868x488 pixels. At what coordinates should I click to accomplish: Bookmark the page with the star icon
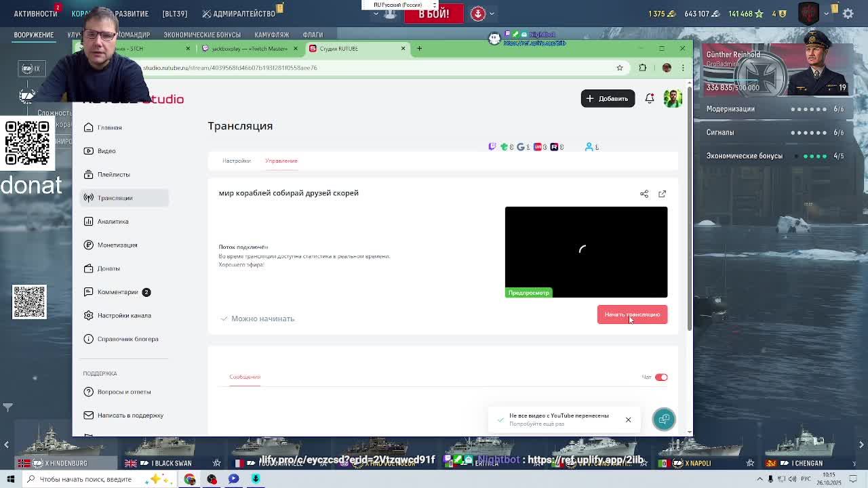point(620,68)
